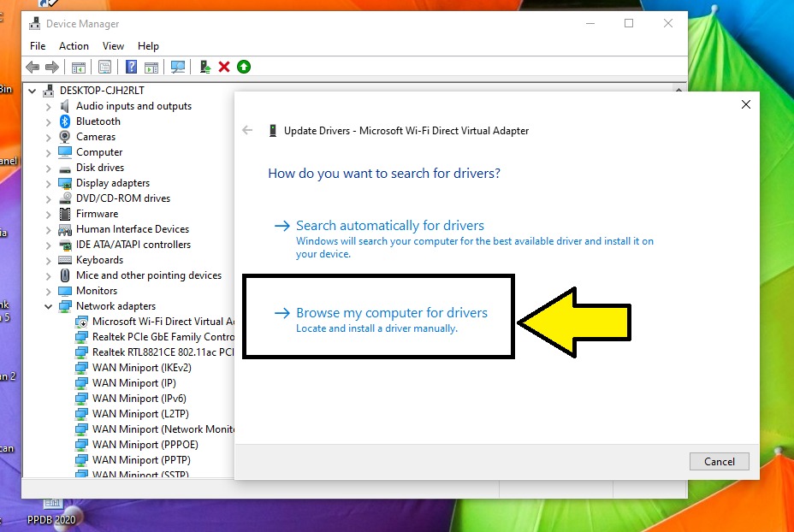
Task: Click the Scan for hardware changes monitor icon
Action: (178, 67)
